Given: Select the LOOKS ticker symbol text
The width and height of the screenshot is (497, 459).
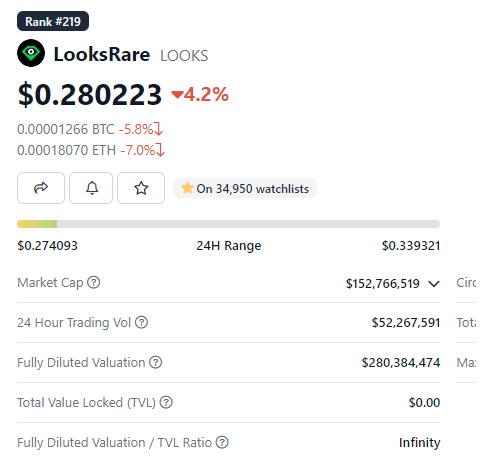Looking at the screenshot, I should tap(184, 56).
